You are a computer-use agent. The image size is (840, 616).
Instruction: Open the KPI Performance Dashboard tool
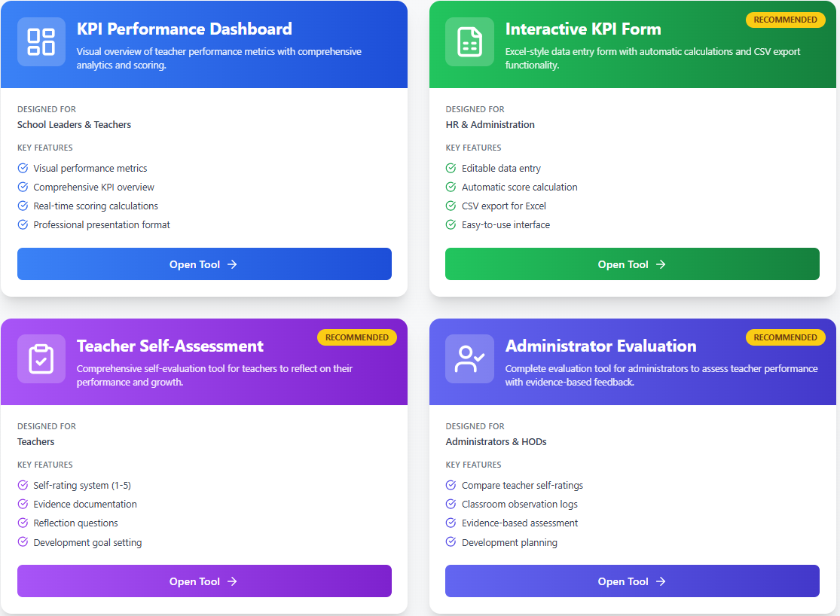point(204,264)
